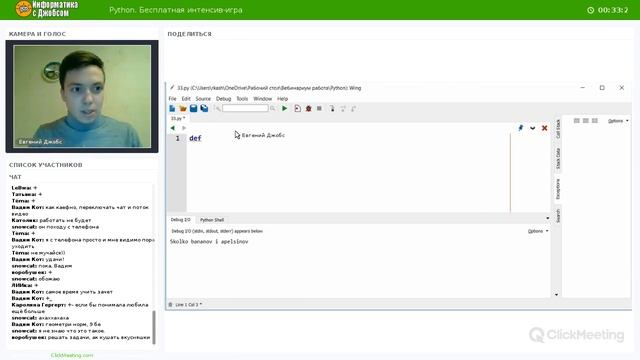The height and width of the screenshot is (360, 640).
Task: Click chat message 'геометри норм, 9 ба'
Action: [x=73, y=324]
